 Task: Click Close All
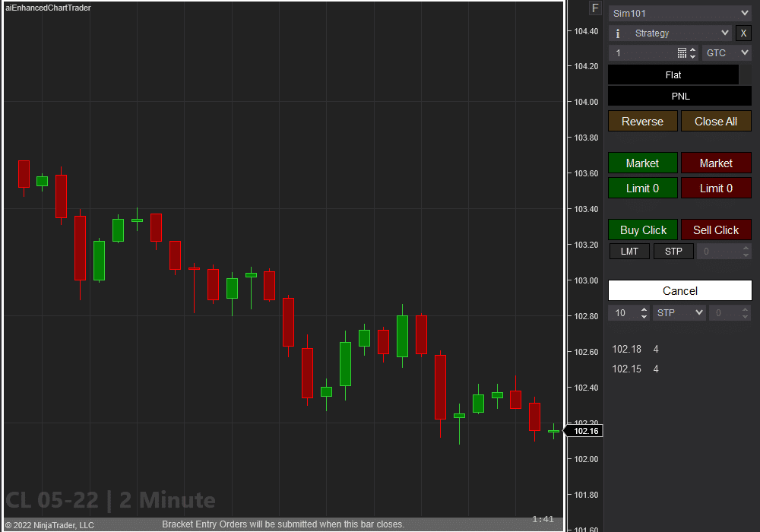716,121
